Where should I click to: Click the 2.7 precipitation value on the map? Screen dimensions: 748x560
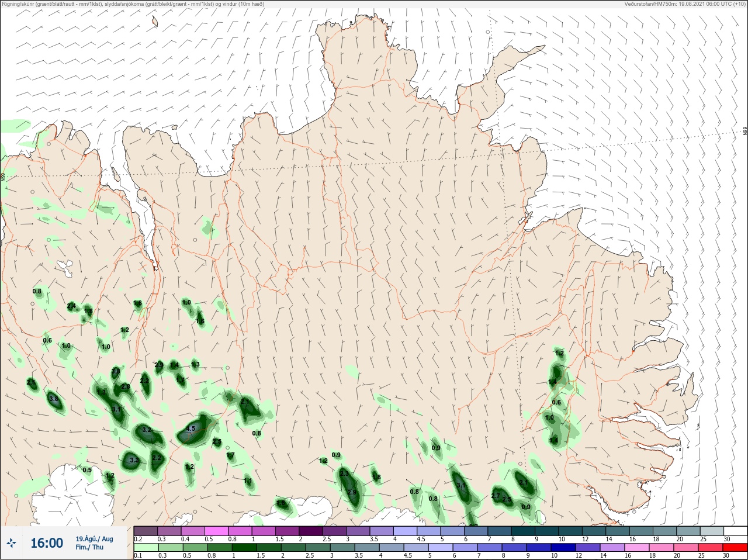tap(495, 496)
